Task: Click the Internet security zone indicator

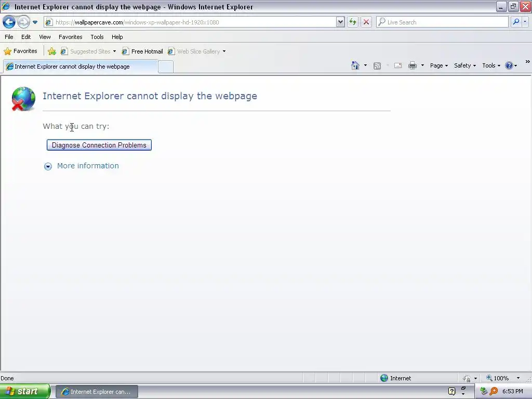Action: (395, 378)
